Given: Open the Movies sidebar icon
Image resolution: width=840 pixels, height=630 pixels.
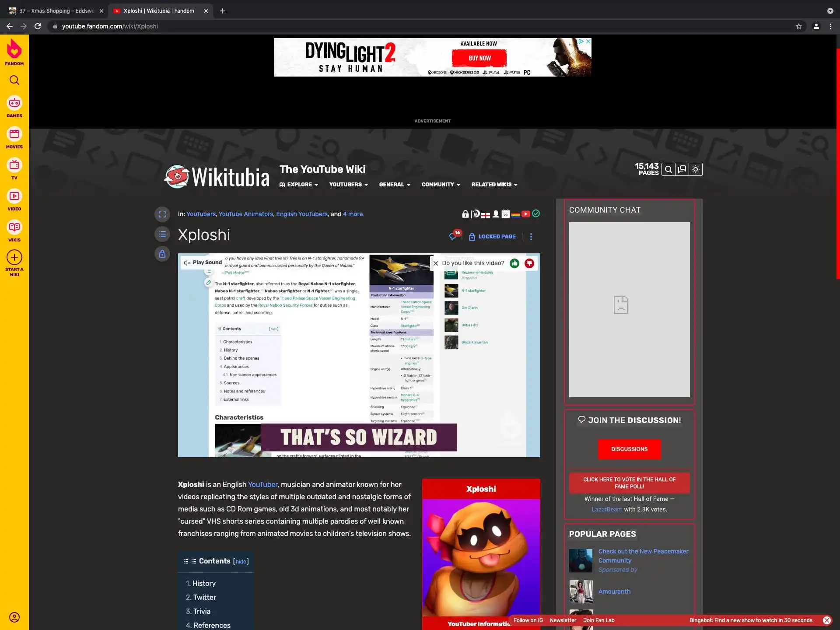Looking at the screenshot, I should point(14,134).
